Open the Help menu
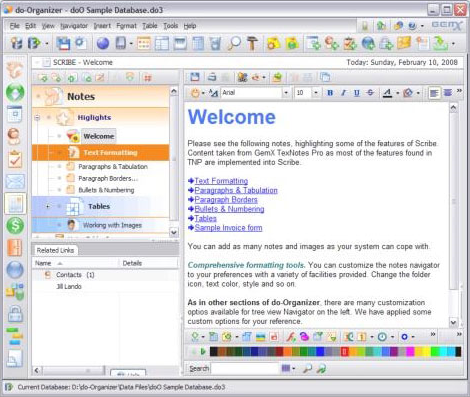Screen dimensions: 470x397 (x=190, y=26)
